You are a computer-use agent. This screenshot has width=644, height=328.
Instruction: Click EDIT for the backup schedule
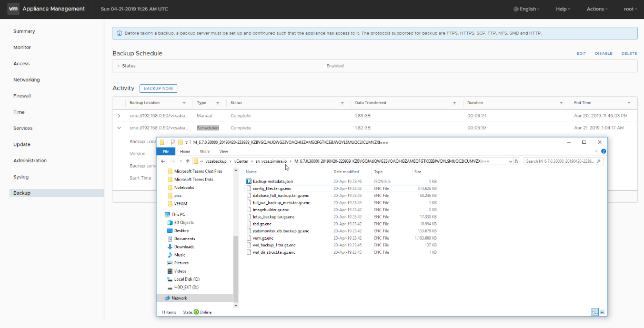point(581,53)
